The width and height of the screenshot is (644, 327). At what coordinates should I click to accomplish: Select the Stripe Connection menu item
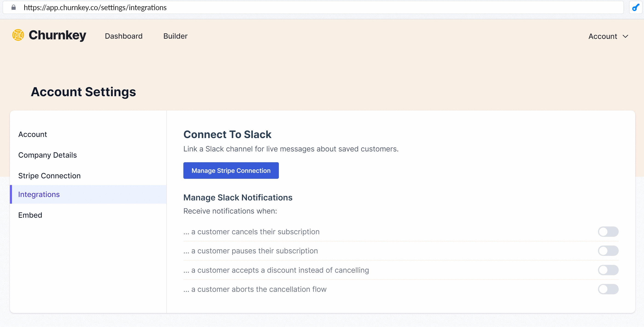click(x=50, y=175)
